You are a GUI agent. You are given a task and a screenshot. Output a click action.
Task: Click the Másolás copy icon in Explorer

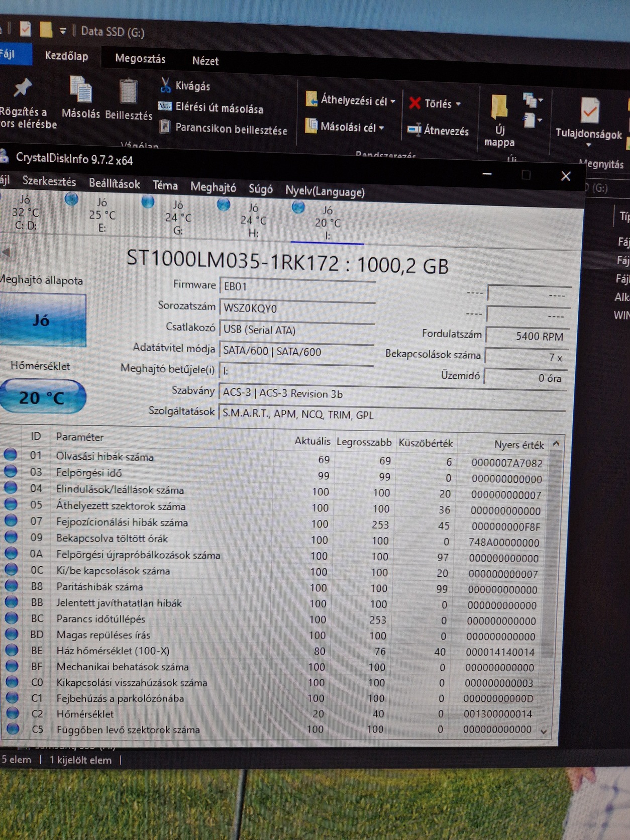pyautogui.click(x=80, y=90)
